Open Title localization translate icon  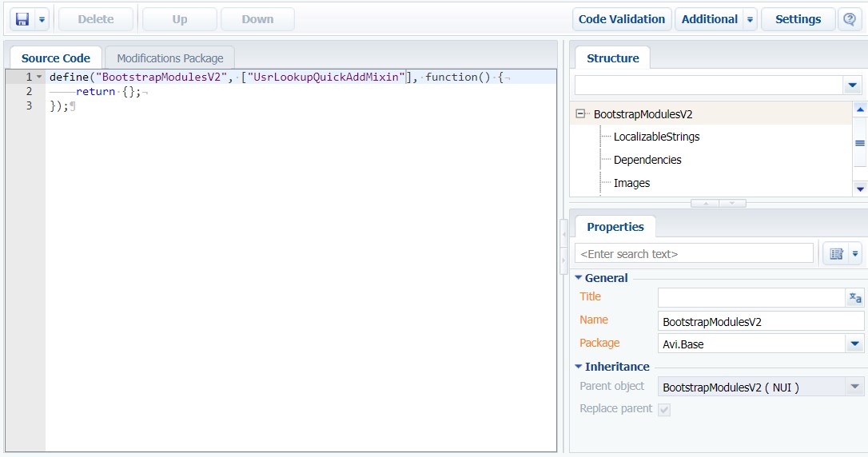854,298
